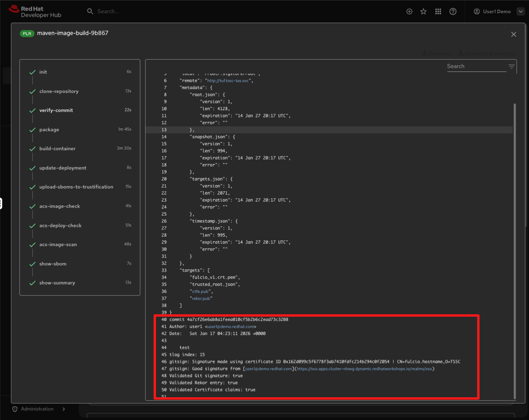Image resolution: width=529 pixels, height=420 pixels.
Task: Select the verify-commit task step
Action: pos(56,110)
